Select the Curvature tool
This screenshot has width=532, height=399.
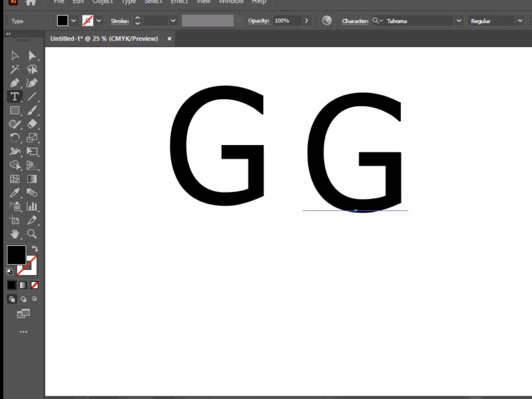pos(32,83)
